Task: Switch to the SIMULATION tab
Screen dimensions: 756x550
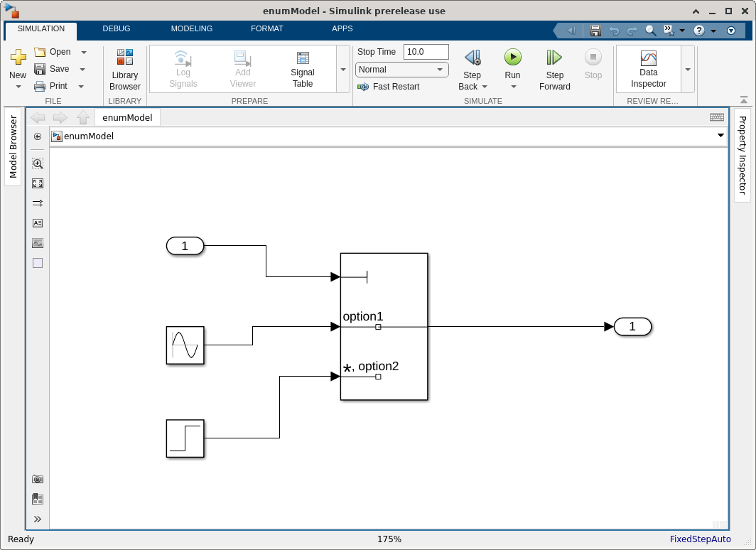Action: [x=41, y=29]
